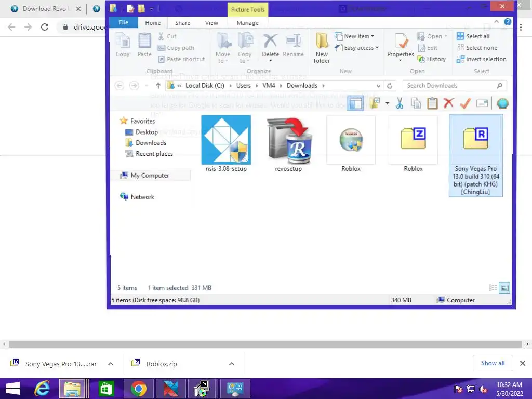532x399 pixels.
Task: Open Sony Vegas Pro download options chevron
Action: click(111, 364)
